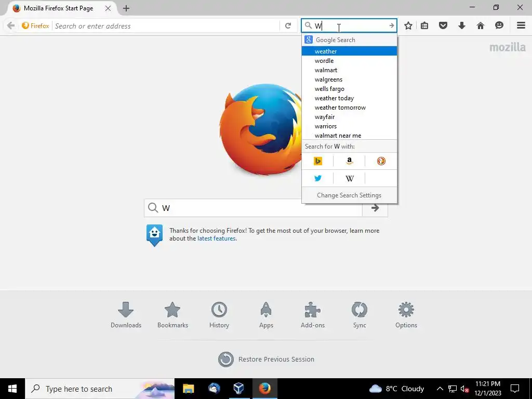Screen dimensions: 532x399
Task: Choose the 'warriors' suggestion
Action: 349,126
